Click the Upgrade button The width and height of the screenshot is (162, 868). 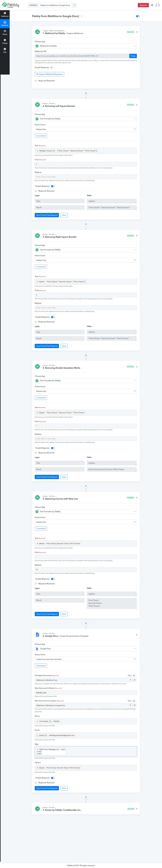pyautogui.click(x=143, y=5)
